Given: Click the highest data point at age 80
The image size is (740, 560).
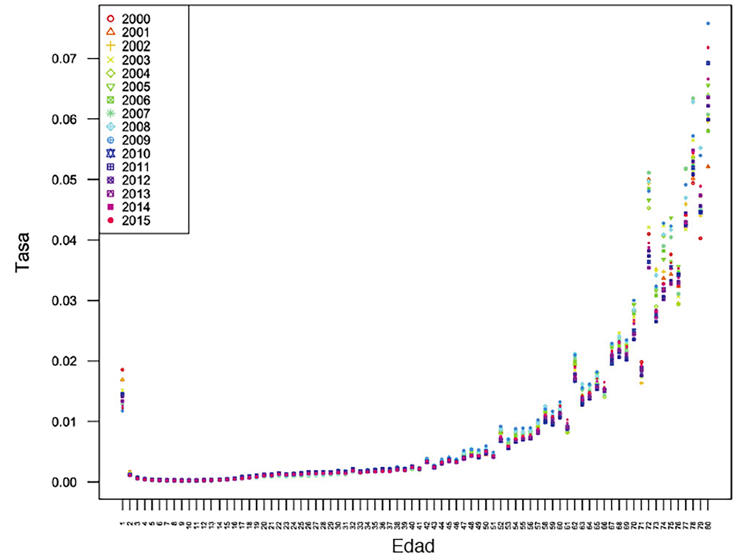Looking at the screenshot, I should point(708,23).
